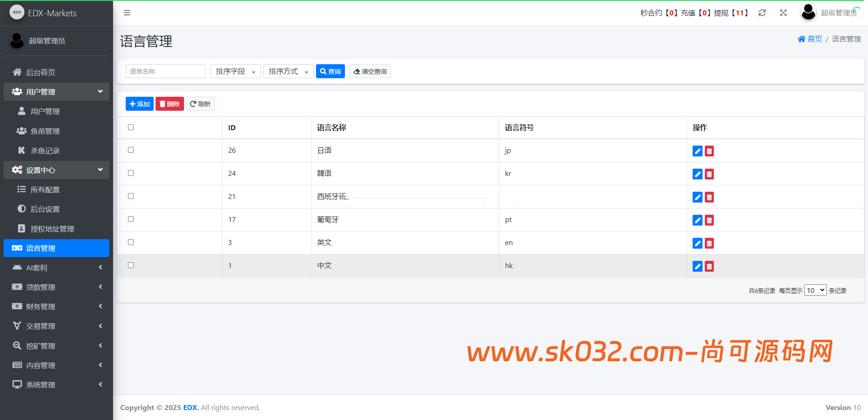Click the 清空查询 button
Image resolution: width=868 pixels, height=420 pixels.
[x=370, y=71]
